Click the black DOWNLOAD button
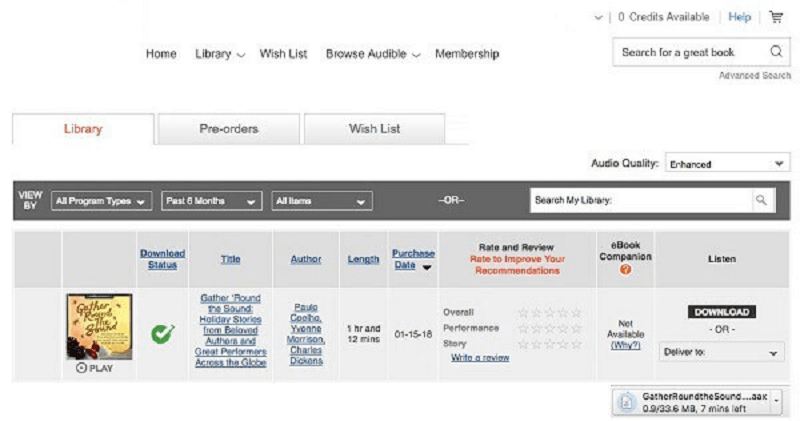 (721, 312)
